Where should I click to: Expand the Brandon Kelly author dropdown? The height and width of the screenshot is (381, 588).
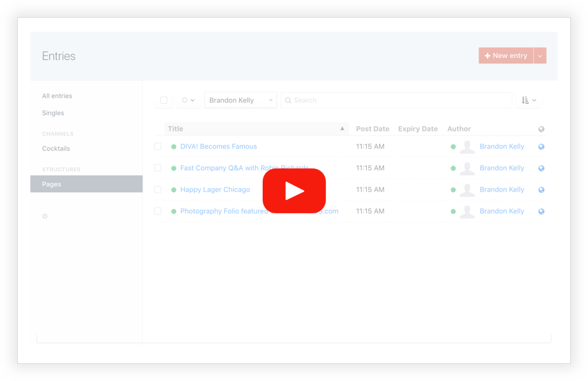click(x=240, y=100)
